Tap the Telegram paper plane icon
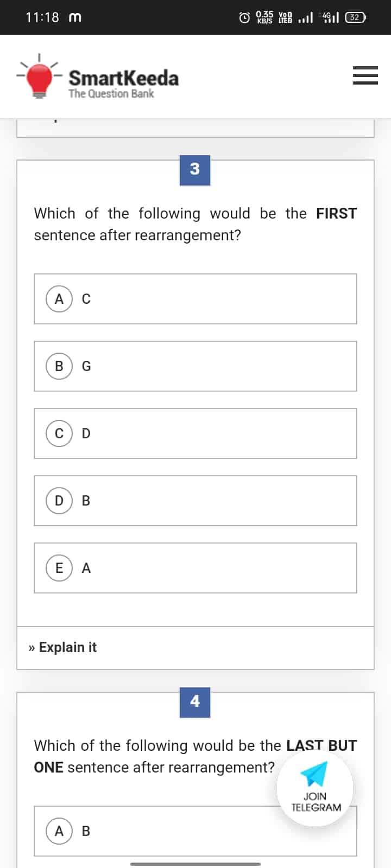This screenshot has height=868, width=391. [314, 774]
